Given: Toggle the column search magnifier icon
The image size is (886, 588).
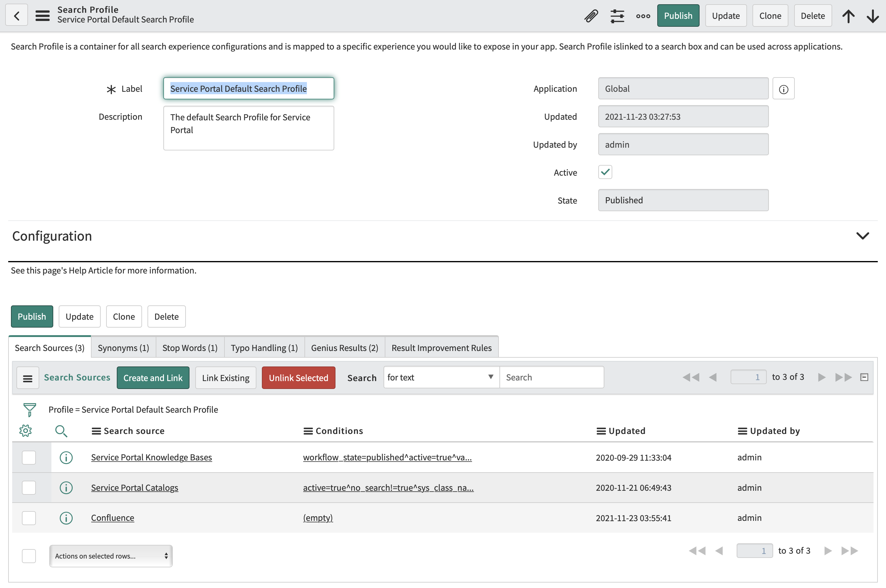Looking at the screenshot, I should click(61, 431).
